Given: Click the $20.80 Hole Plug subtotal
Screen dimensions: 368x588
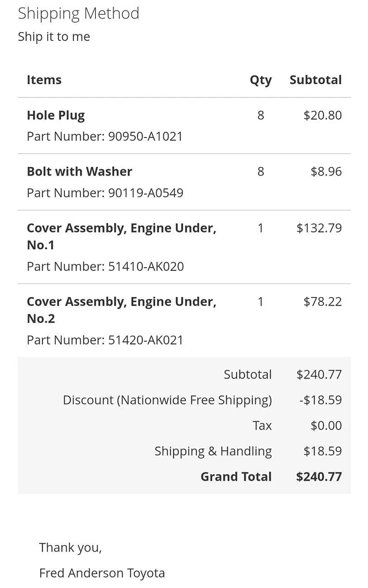Looking at the screenshot, I should (x=323, y=115).
